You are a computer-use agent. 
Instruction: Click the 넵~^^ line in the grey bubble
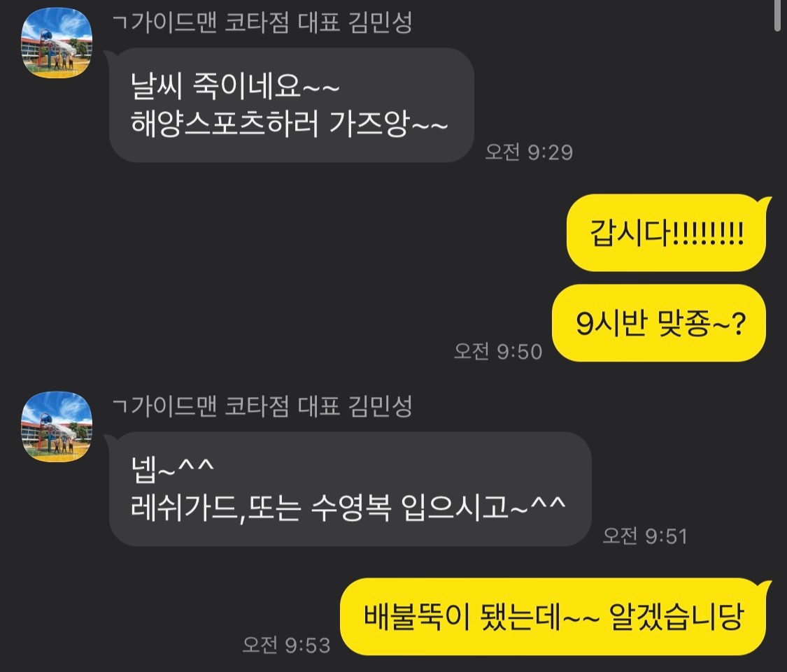[172, 469]
